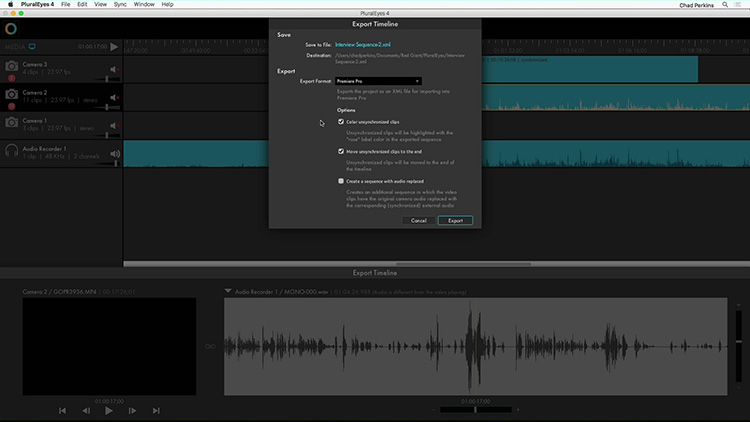Jump to start of the clip preview
The width and height of the screenshot is (750, 422).
(x=62, y=411)
